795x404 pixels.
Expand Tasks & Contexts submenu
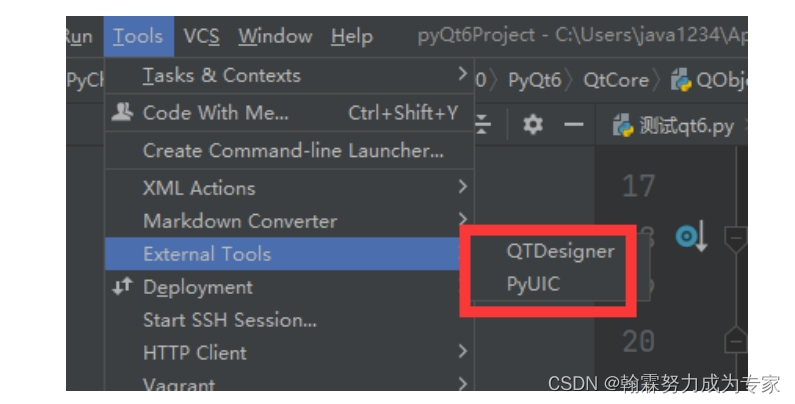tap(290, 76)
